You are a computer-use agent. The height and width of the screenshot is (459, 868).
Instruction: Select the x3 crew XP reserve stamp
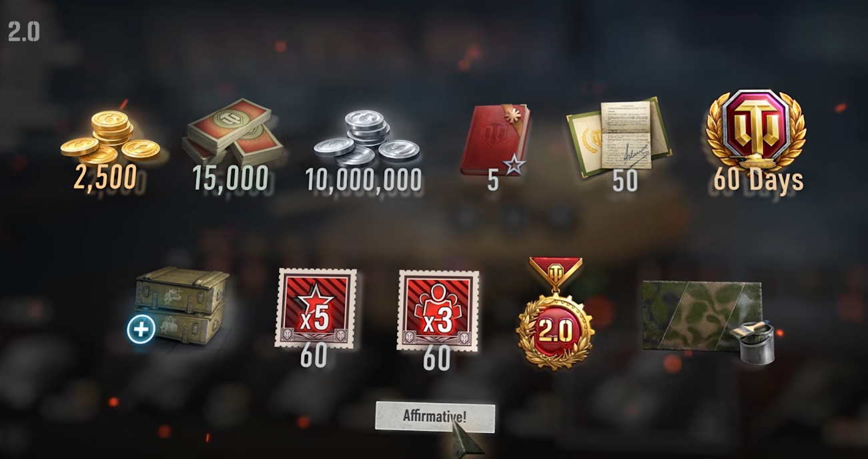438,310
